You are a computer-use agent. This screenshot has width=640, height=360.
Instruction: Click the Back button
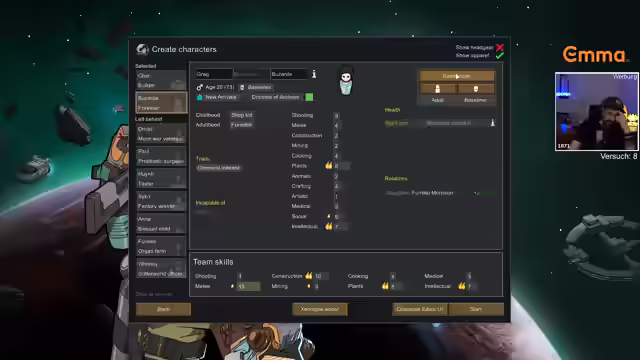[163, 309]
